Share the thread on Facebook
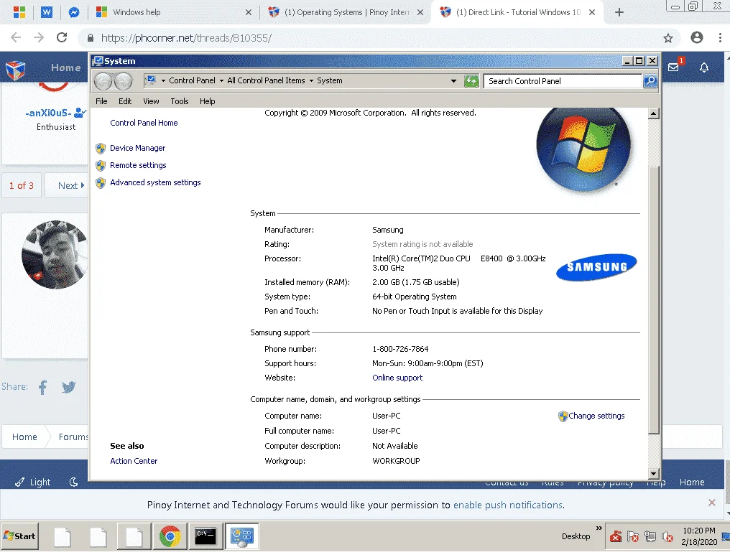Screen dimensions: 730x560 43,387
